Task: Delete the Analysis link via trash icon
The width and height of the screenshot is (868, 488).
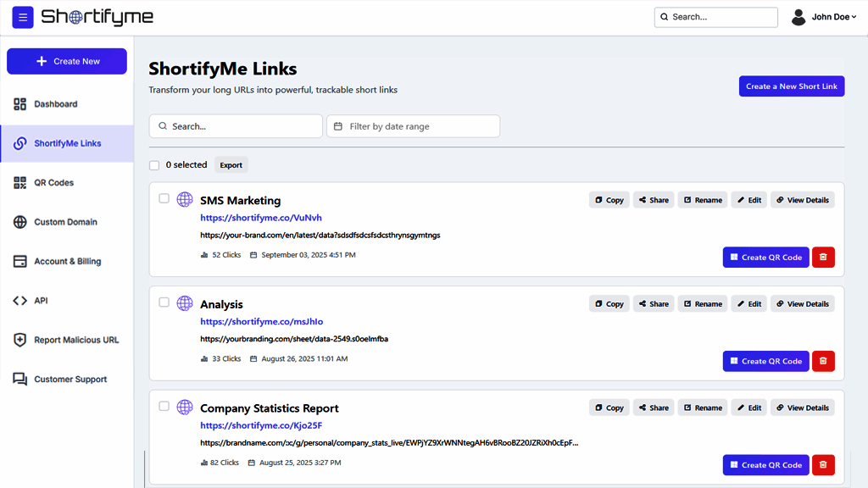Action: click(x=823, y=361)
